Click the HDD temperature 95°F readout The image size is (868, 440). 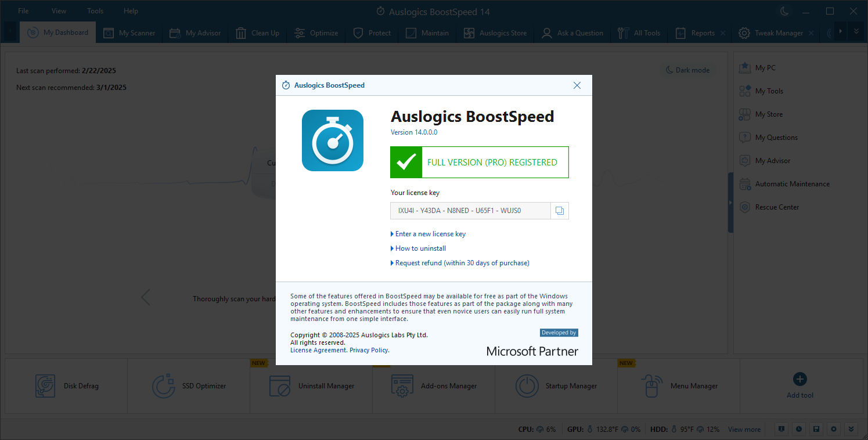click(683, 430)
